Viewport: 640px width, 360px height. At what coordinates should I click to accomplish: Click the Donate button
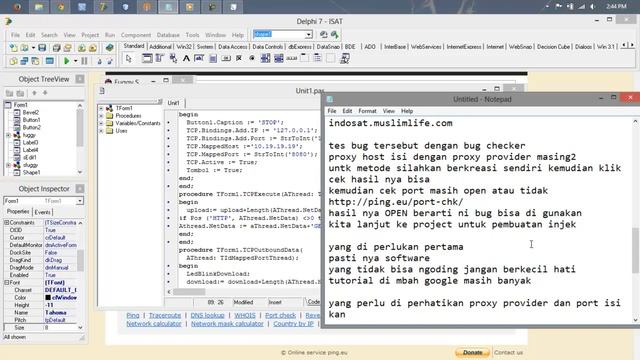[472, 352]
